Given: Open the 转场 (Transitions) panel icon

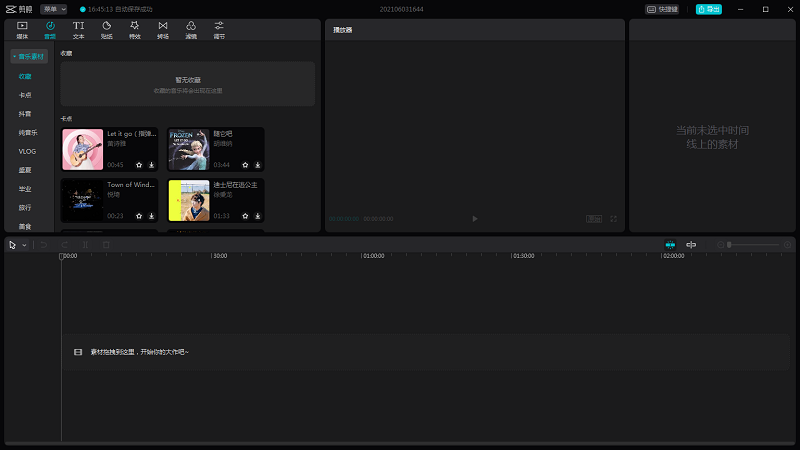Looking at the screenshot, I should pos(163,28).
